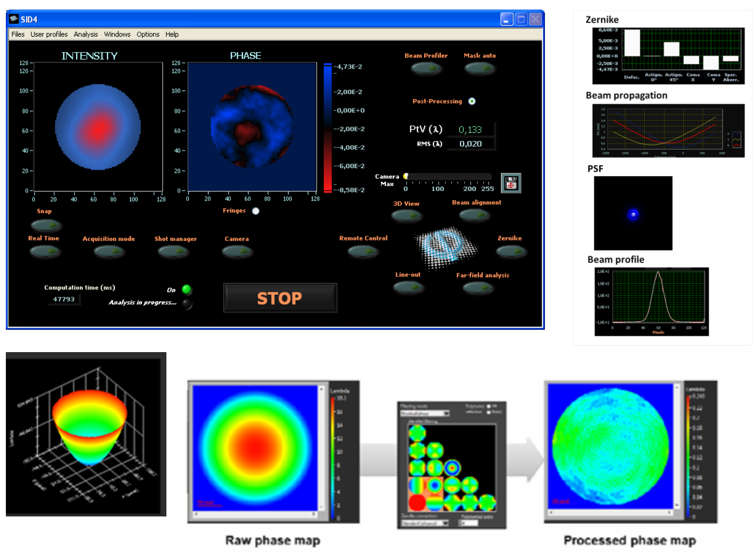Toggle the Fringes indicator

(256, 211)
